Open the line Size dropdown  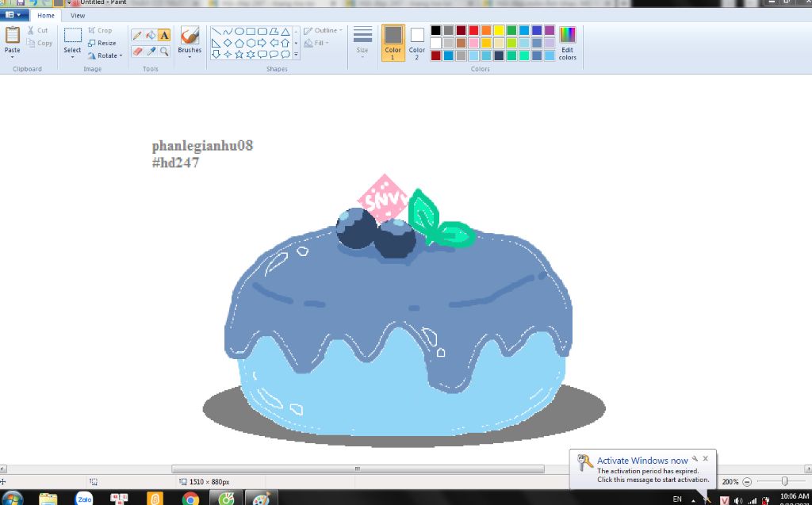(362, 43)
